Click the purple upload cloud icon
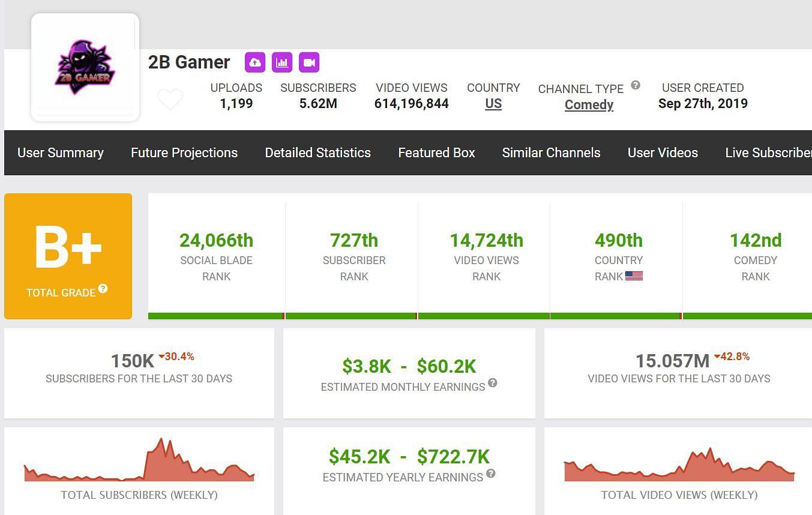The height and width of the screenshot is (515, 812). (x=255, y=62)
